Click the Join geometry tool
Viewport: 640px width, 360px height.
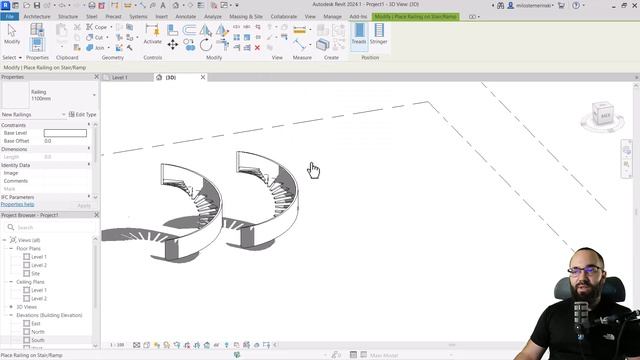click(x=96, y=48)
